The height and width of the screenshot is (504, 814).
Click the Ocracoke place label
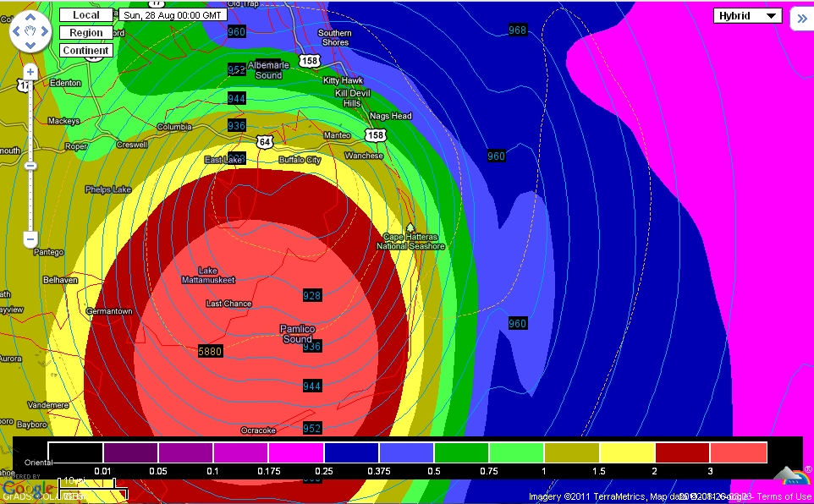258,430
